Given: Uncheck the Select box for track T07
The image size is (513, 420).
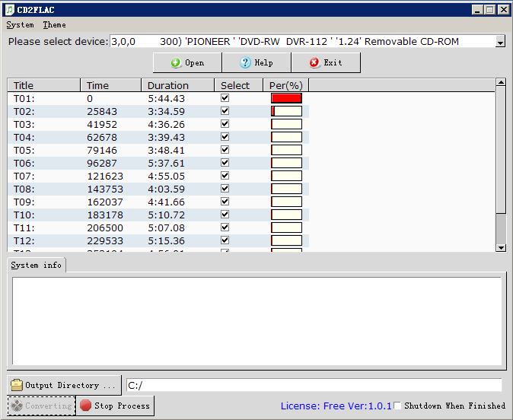Looking at the screenshot, I should (225, 176).
